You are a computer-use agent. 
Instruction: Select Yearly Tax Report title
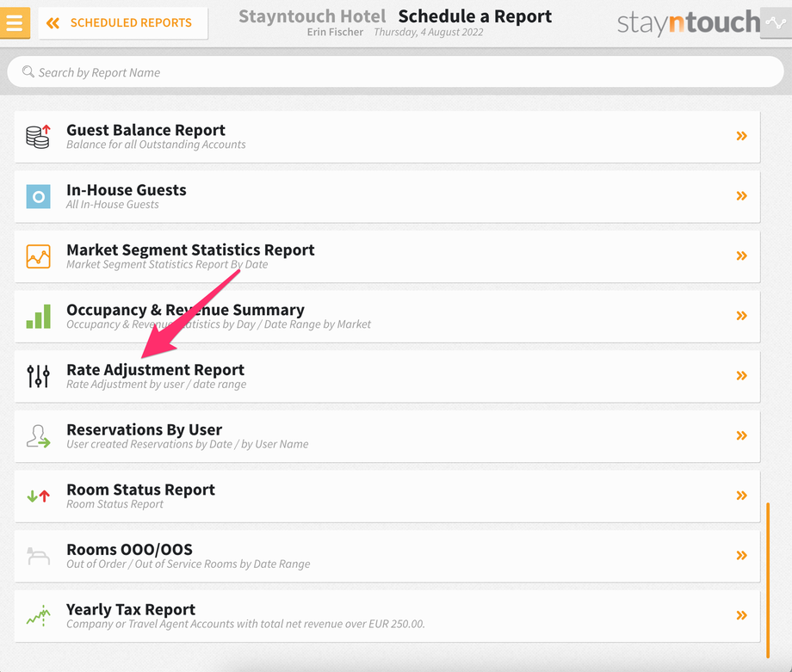click(x=131, y=609)
